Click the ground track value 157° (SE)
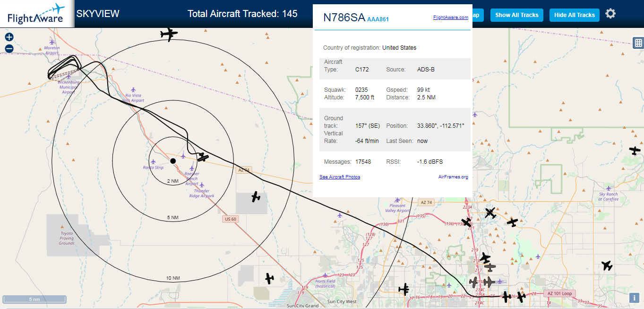The height and width of the screenshot is (309, 644). (368, 126)
